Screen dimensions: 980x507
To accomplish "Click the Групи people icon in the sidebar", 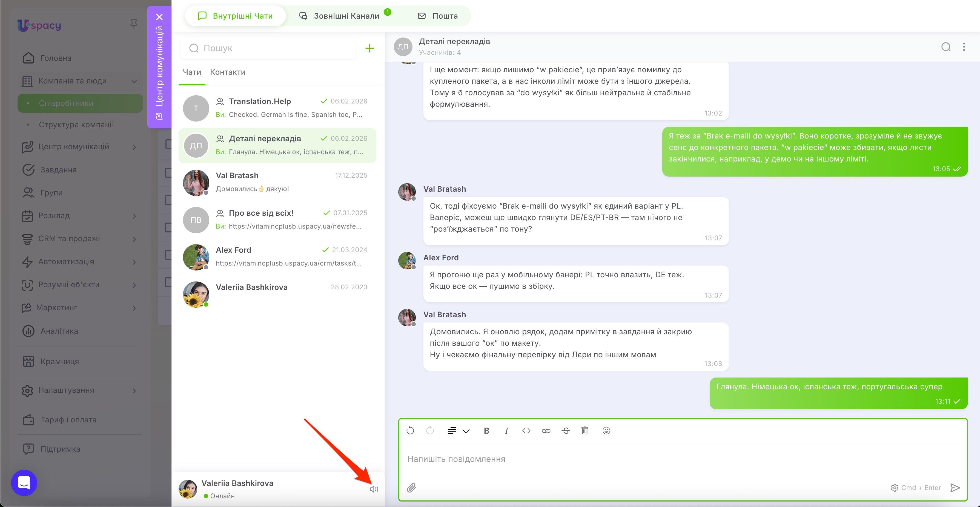I will coord(28,193).
